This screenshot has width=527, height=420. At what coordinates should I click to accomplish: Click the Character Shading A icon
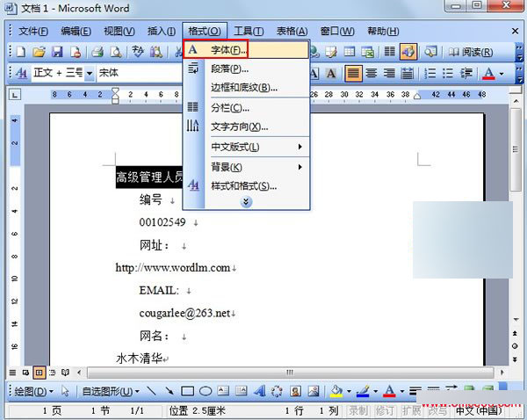click(x=331, y=73)
